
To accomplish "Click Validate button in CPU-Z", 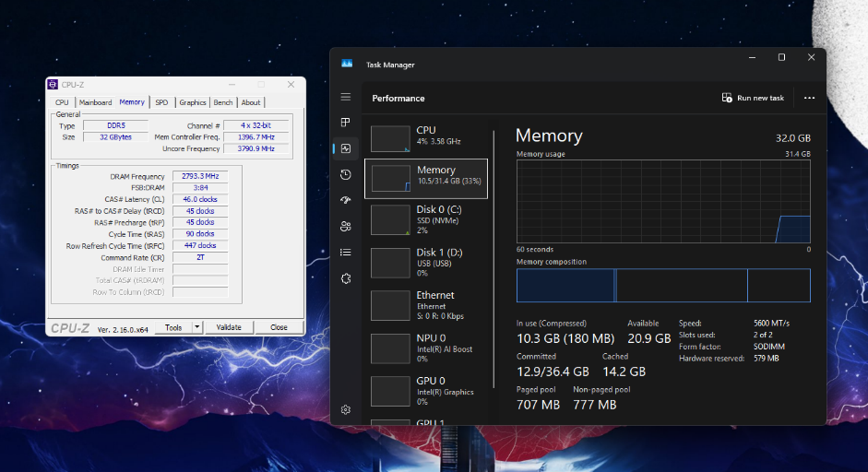I will (229, 327).
